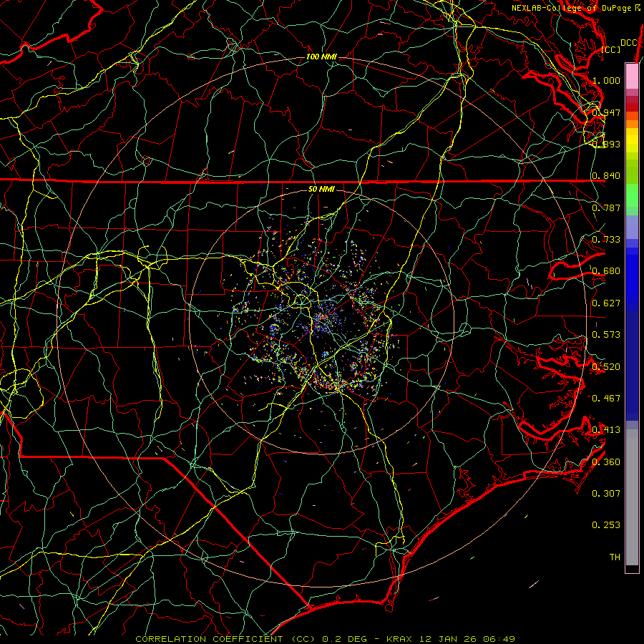
Task: Click the 0.520 scale value
Action: pyautogui.click(x=606, y=367)
